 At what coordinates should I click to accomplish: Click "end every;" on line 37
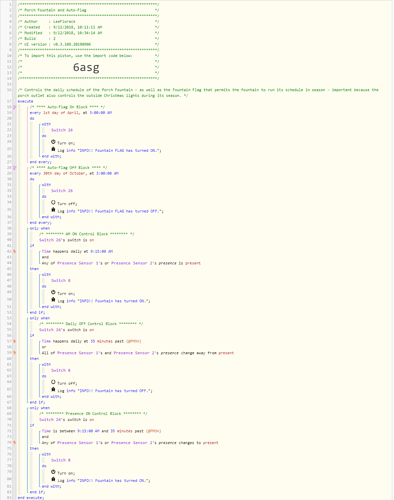pos(40,223)
